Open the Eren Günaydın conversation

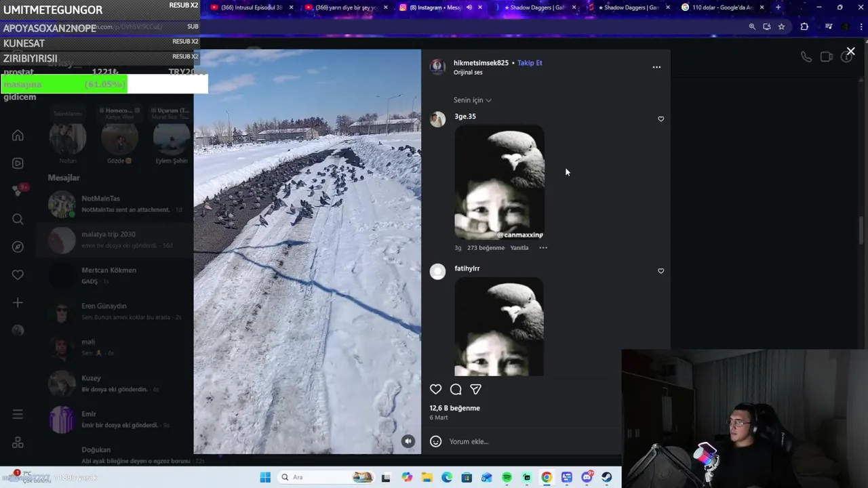pos(114,312)
